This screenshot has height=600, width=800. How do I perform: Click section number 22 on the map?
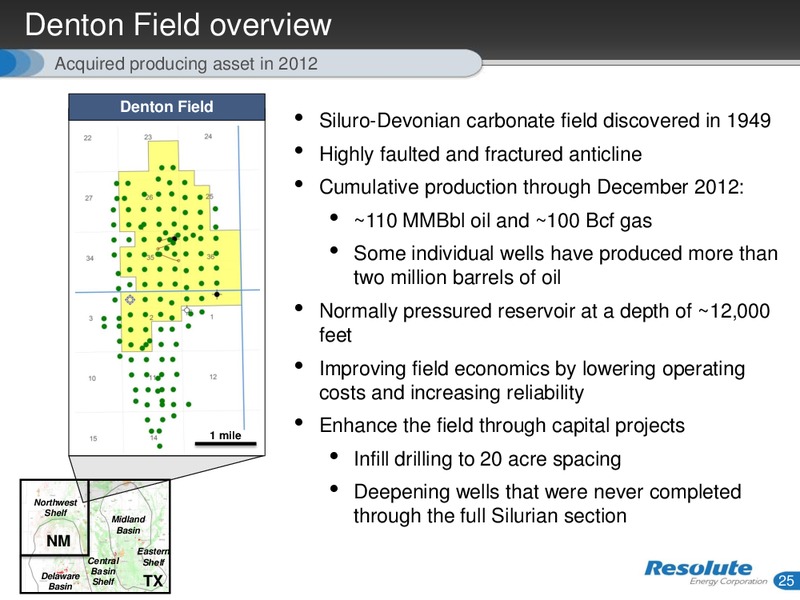pyautogui.click(x=88, y=138)
